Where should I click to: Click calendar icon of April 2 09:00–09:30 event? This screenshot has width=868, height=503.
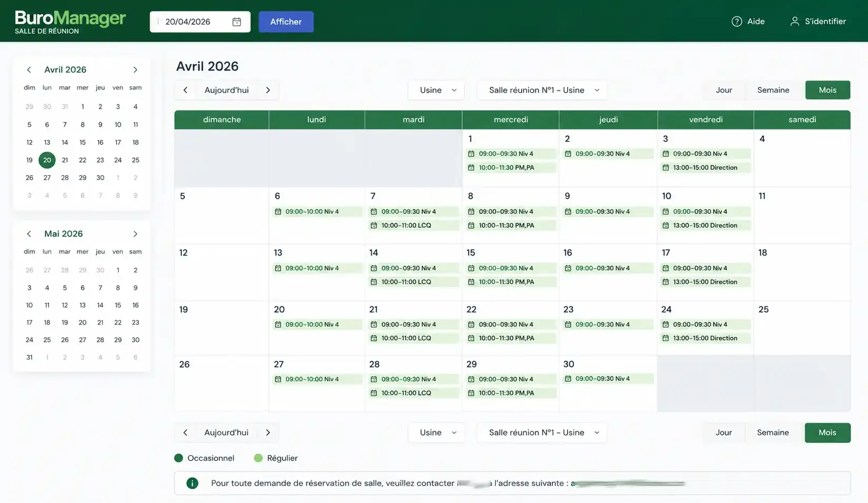point(568,154)
